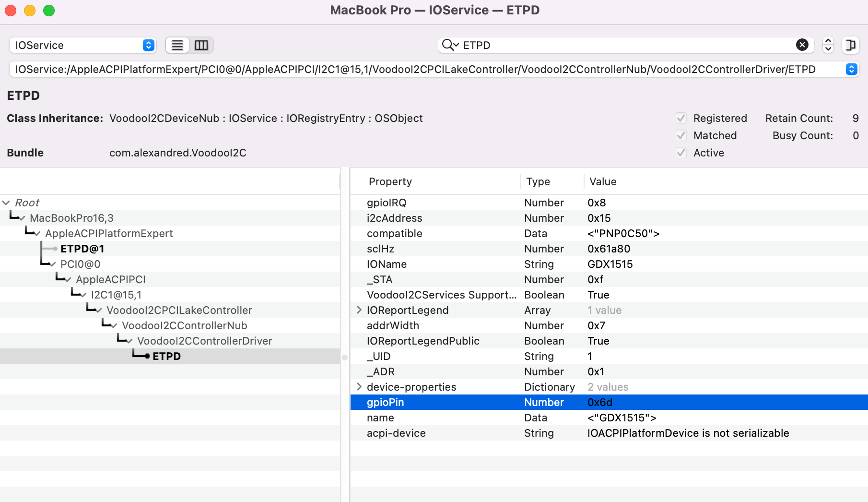Screen dimensions: 868x502
Task: Select the _ADR property row
Action: [x=609, y=371]
